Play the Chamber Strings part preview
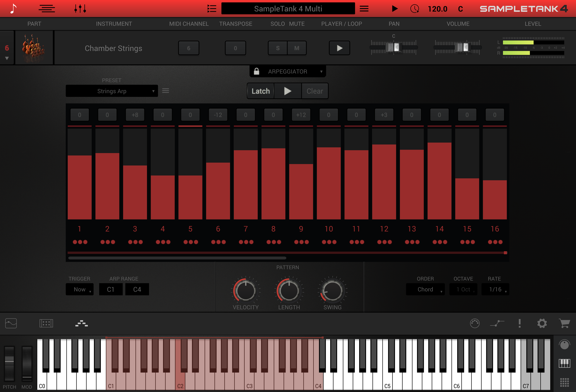Screen dimensions: 576x392 point(339,48)
